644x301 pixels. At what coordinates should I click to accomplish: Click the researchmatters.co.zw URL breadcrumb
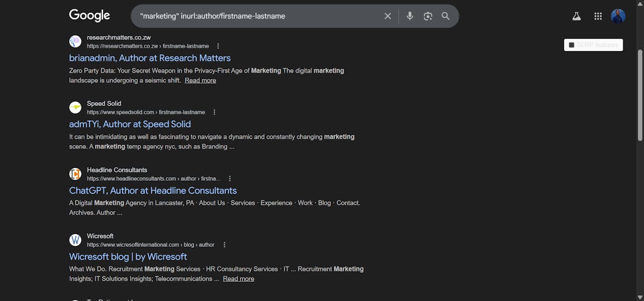point(148,46)
